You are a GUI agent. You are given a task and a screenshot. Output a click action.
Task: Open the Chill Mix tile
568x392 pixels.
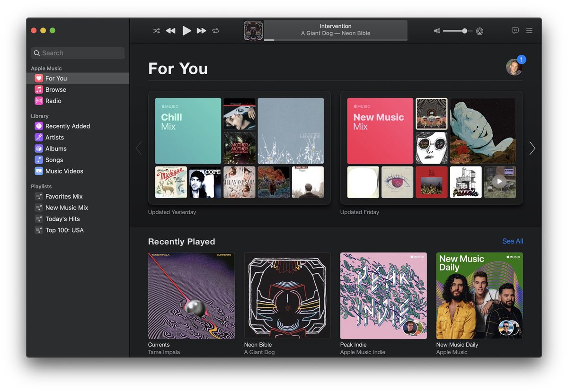[x=188, y=131]
